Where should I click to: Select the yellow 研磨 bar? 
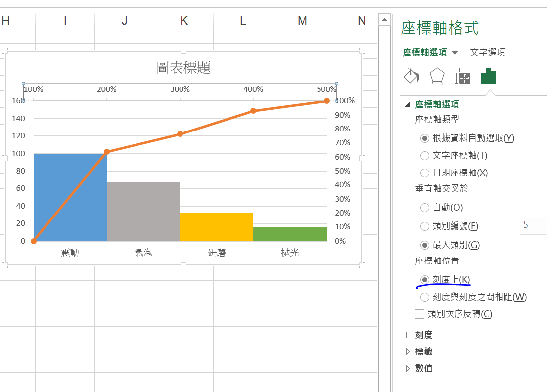[x=217, y=227]
